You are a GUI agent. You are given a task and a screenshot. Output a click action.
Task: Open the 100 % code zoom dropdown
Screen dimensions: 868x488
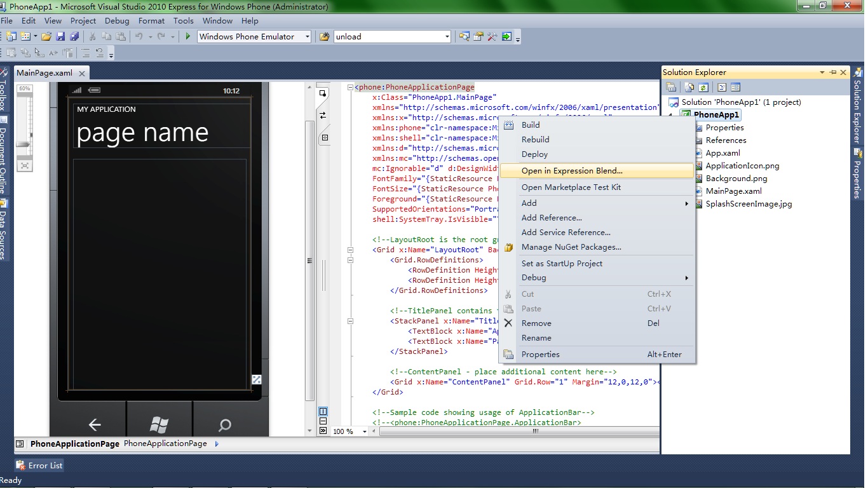[x=365, y=431]
